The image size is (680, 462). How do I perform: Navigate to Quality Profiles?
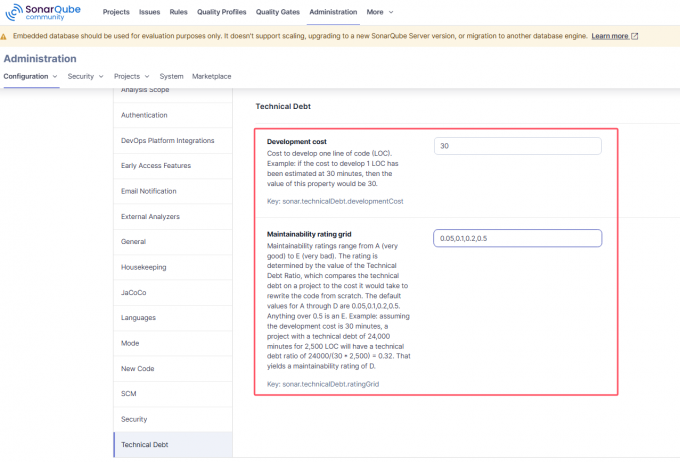[220, 12]
